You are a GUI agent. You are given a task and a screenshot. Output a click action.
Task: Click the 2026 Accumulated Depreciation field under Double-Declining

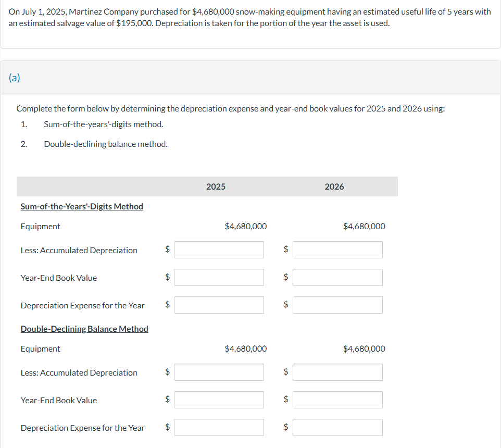point(337,372)
